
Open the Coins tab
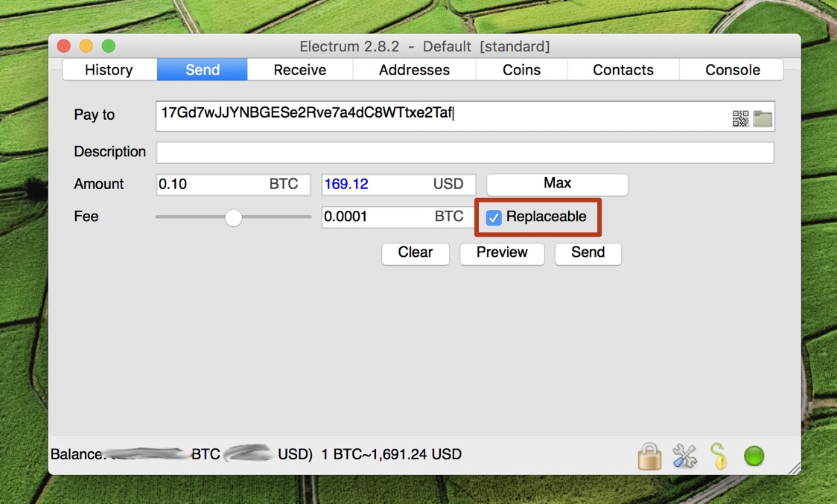pyautogui.click(x=521, y=70)
